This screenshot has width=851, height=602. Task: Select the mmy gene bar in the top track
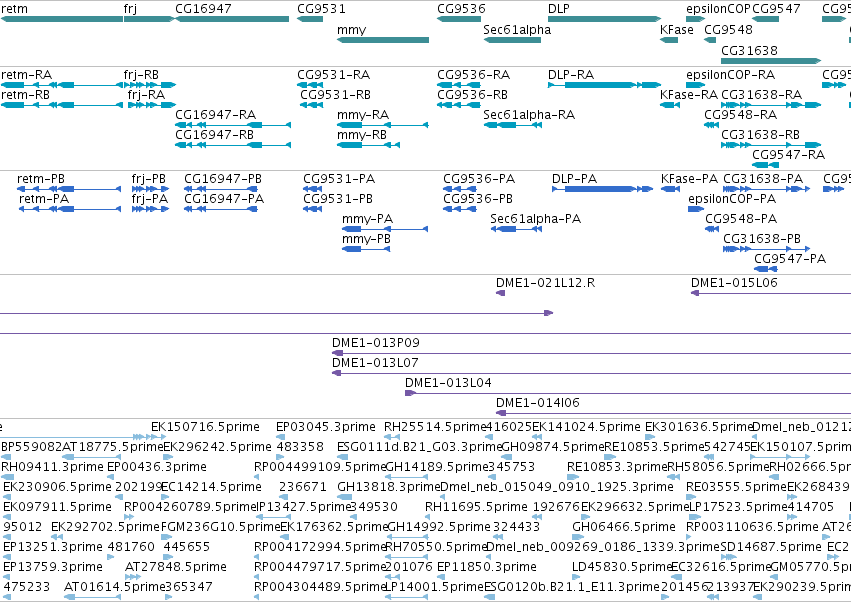pos(383,40)
